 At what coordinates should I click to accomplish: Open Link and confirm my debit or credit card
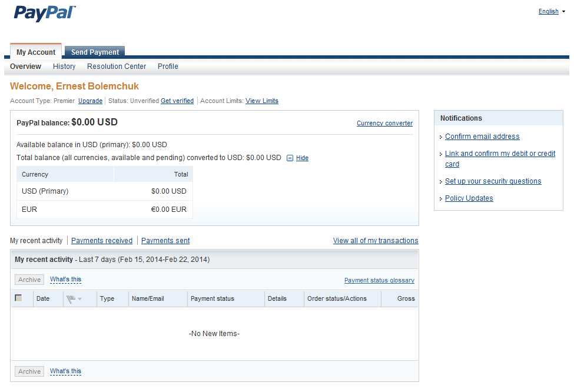click(500, 159)
